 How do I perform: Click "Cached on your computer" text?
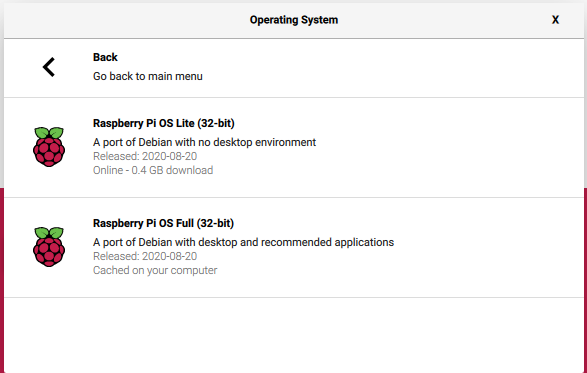[x=155, y=270]
